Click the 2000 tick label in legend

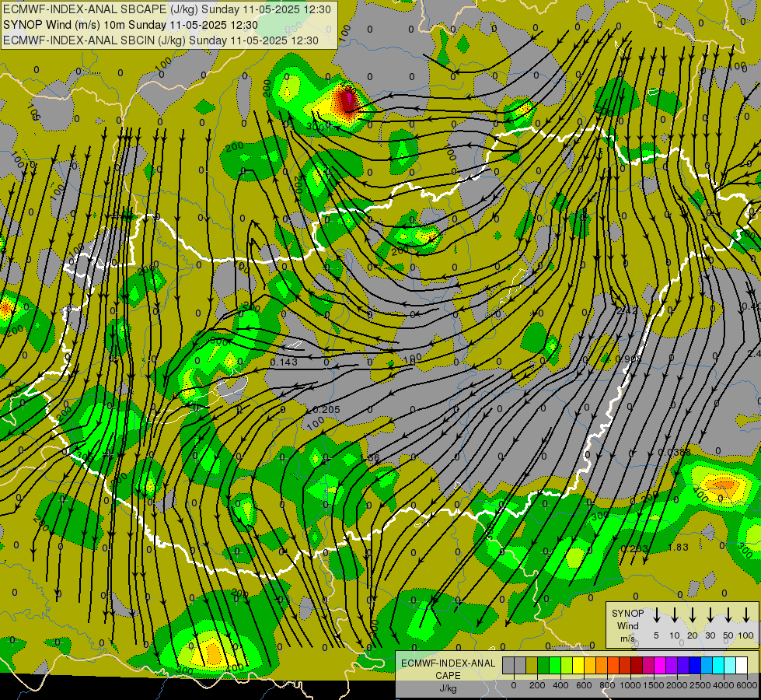tap(677, 685)
